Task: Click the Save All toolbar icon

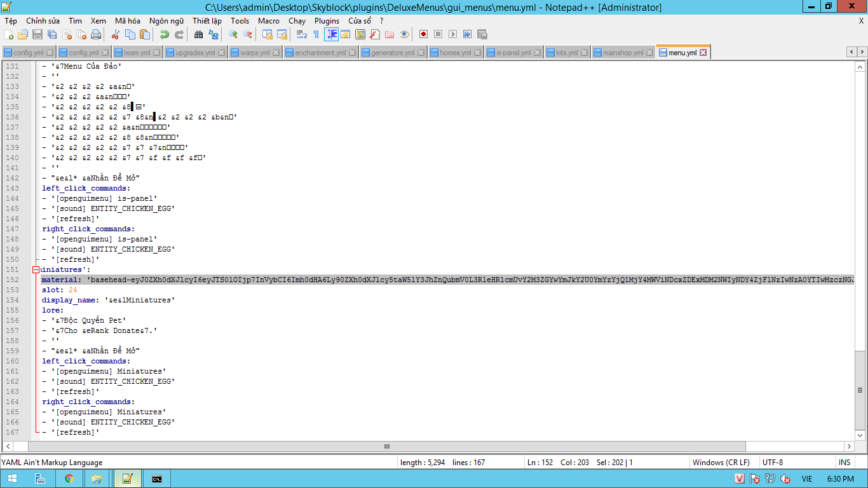Action: [x=52, y=34]
